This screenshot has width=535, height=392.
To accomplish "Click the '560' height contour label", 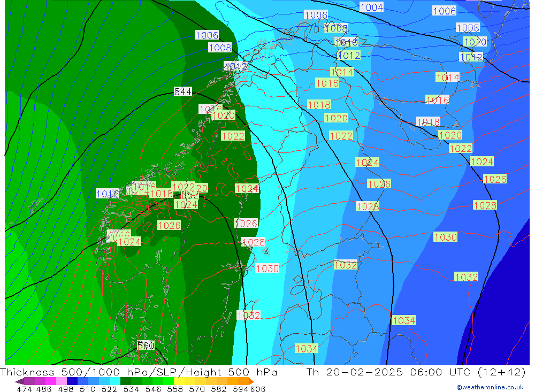I will (146, 345).
